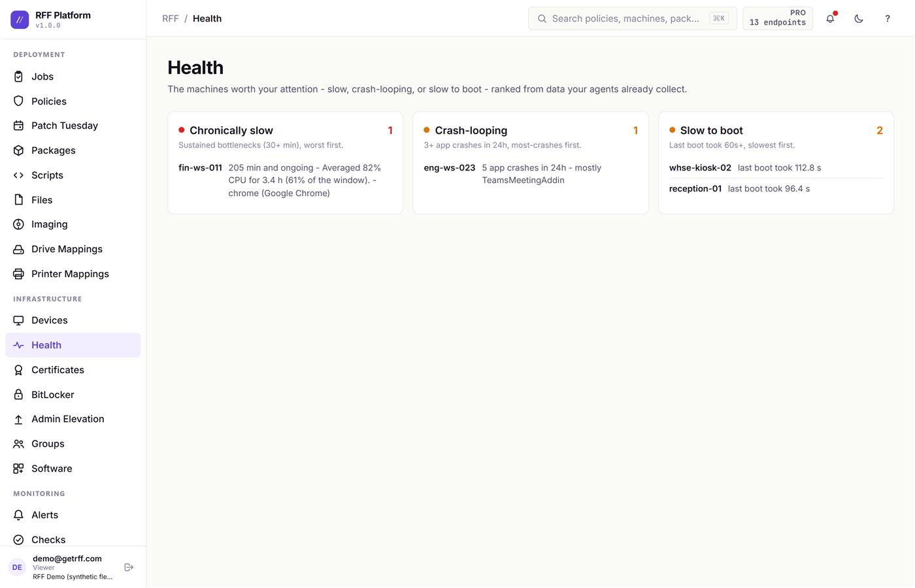Viewport: 915px width, 588px height.
Task: Toggle dark mode moon icon
Action: point(859,19)
